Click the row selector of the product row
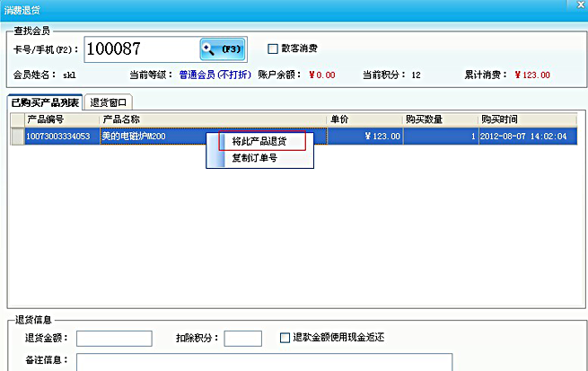This screenshot has height=371, width=588. click(17, 136)
